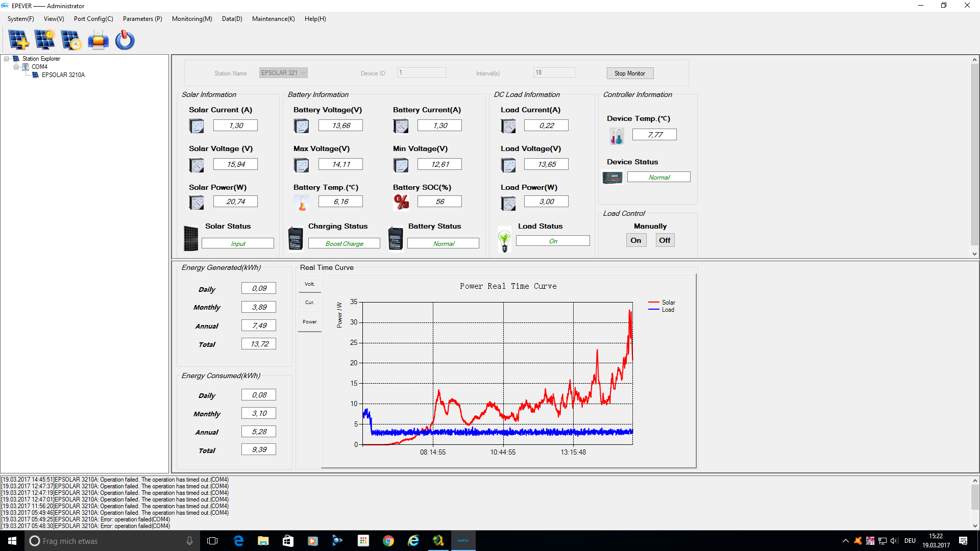Open the Monitoring(M) menu
The image size is (980, 551).
click(x=192, y=19)
